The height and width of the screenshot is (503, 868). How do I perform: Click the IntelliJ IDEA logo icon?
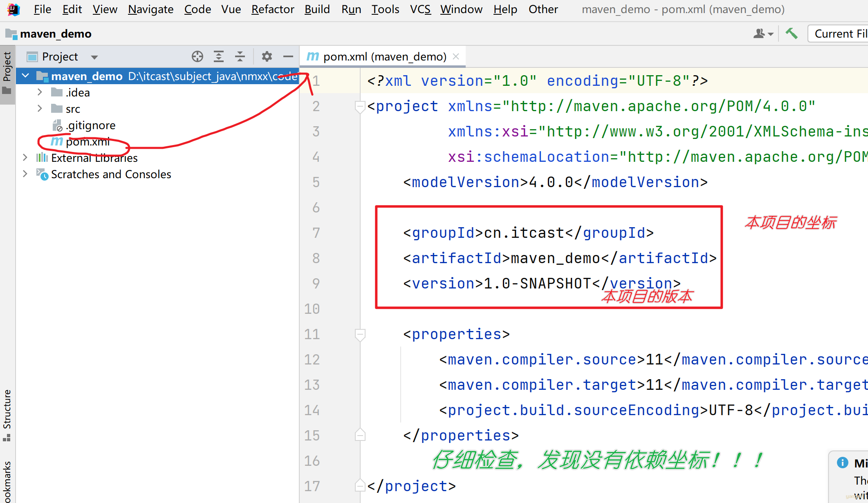[13, 9]
